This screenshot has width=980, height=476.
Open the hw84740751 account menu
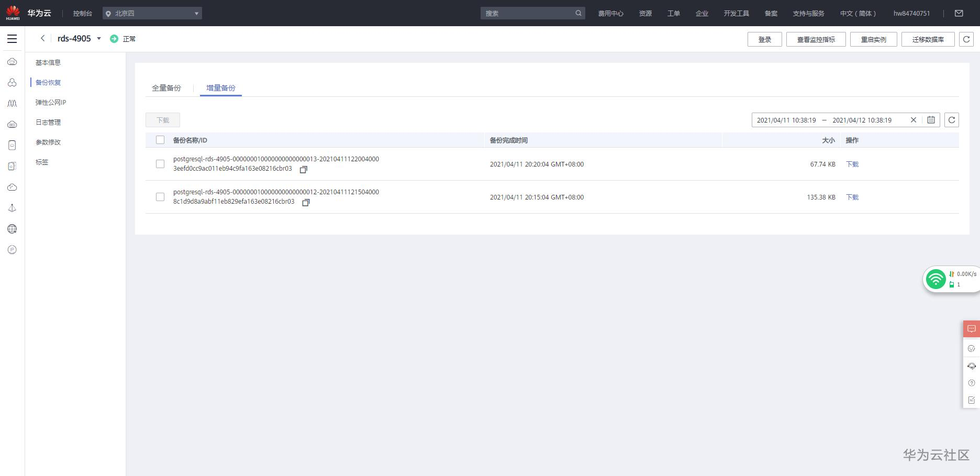coord(911,14)
